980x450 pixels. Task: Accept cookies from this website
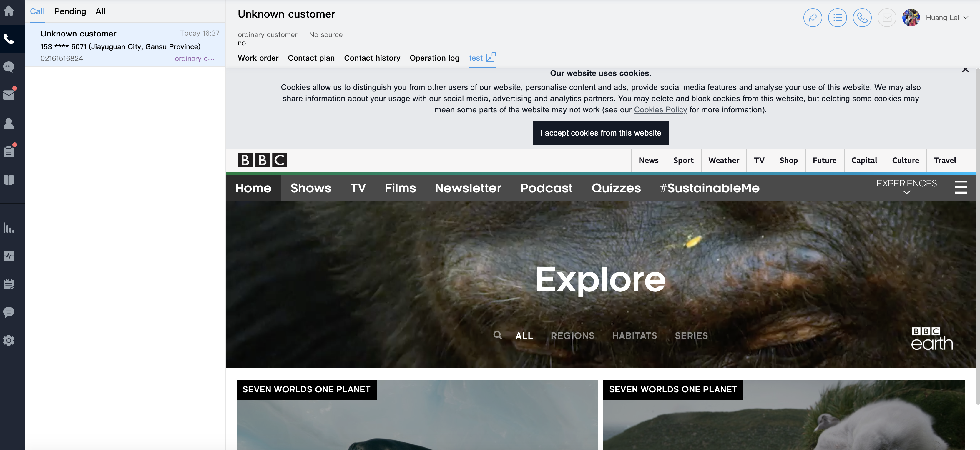click(601, 133)
